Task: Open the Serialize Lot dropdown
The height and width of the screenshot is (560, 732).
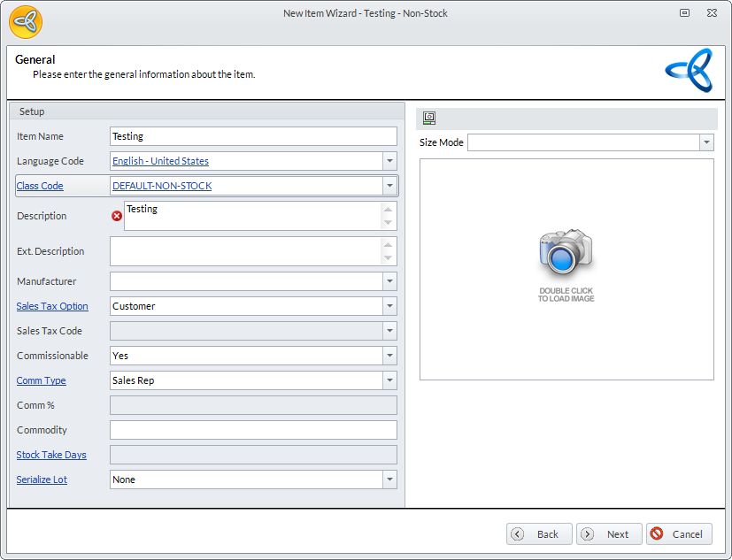Action: point(389,479)
